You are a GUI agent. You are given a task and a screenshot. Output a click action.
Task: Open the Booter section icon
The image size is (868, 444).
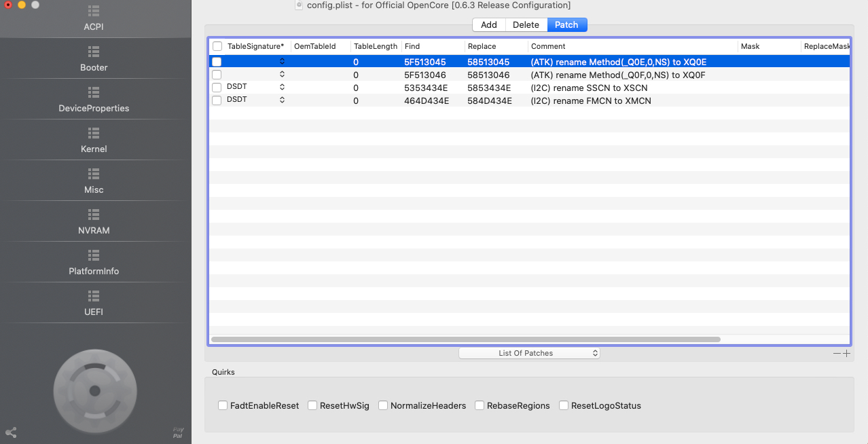coord(94,52)
